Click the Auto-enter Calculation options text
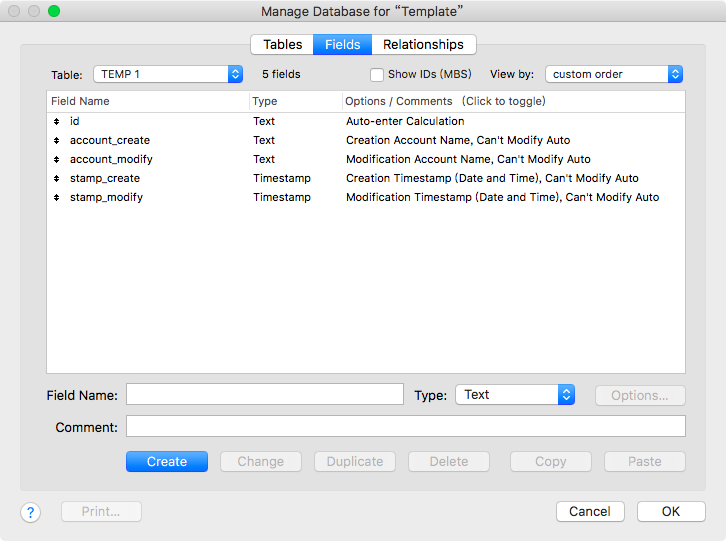The height and width of the screenshot is (541, 726). click(405, 121)
